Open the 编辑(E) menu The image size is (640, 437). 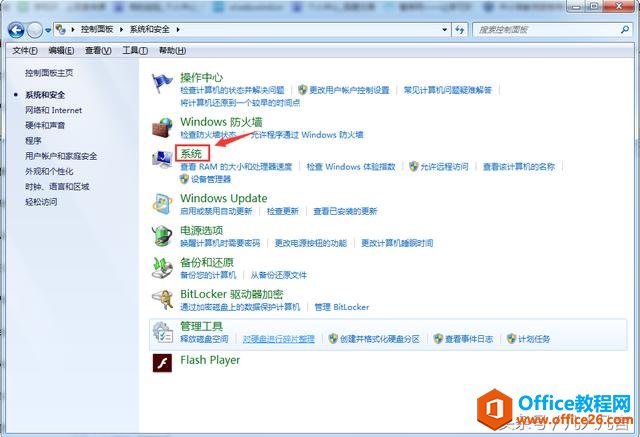(61, 51)
